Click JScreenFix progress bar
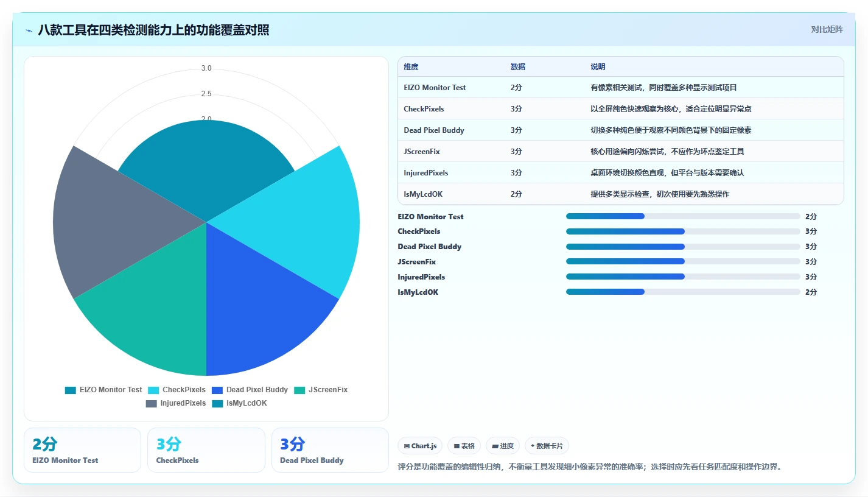 click(683, 261)
